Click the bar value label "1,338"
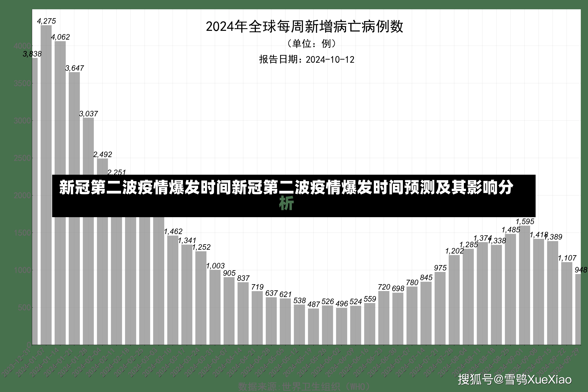Screen dimensions: 588x392 pos(497,241)
